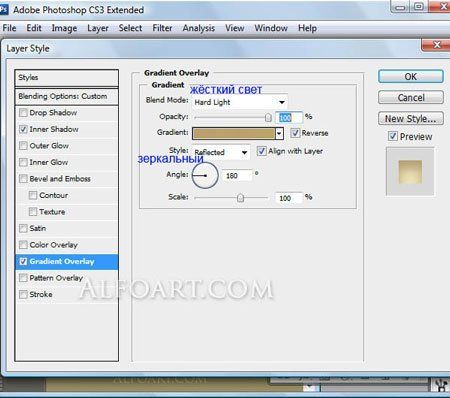Open the Analysis menu
The width and height of the screenshot is (450, 398).
tap(199, 28)
